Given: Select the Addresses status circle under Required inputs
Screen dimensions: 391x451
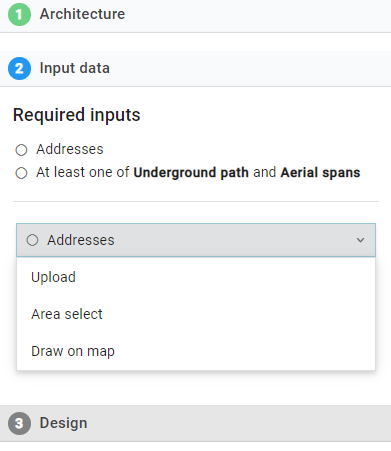Looking at the screenshot, I should coord(21,150).
